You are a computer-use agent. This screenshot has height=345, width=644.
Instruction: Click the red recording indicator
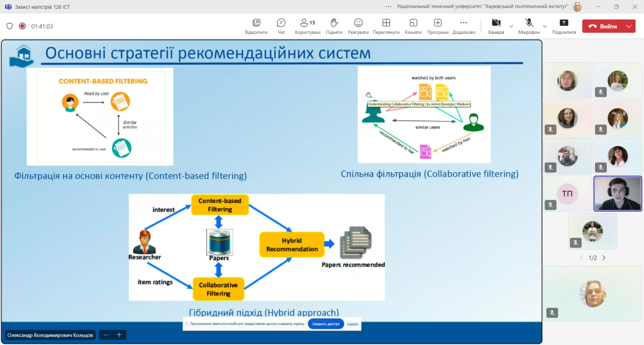(22, 26)
